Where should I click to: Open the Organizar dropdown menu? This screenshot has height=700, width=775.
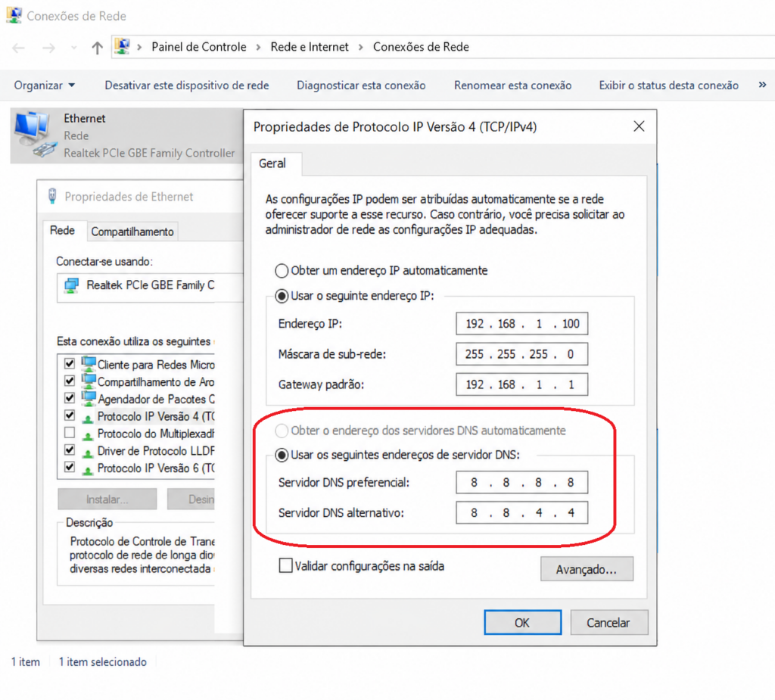(45, 86)
